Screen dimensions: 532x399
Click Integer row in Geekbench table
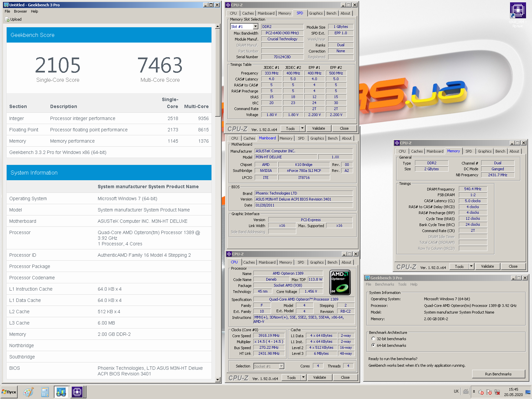(109, 118)
